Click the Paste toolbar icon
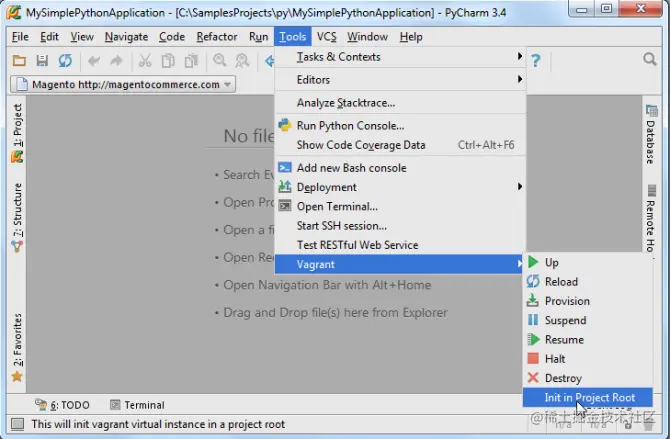Screen dimensions: 670x439 point(191,60)
